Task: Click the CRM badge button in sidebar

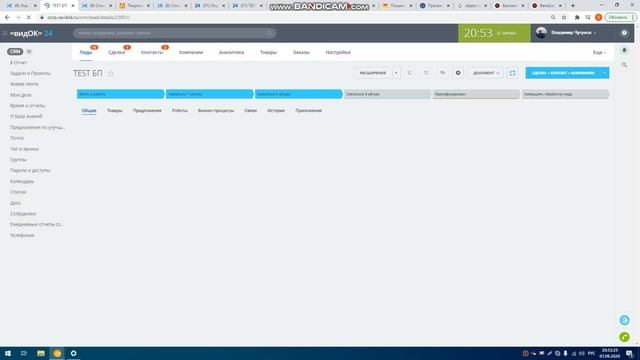Action: (x=15, y=52)
